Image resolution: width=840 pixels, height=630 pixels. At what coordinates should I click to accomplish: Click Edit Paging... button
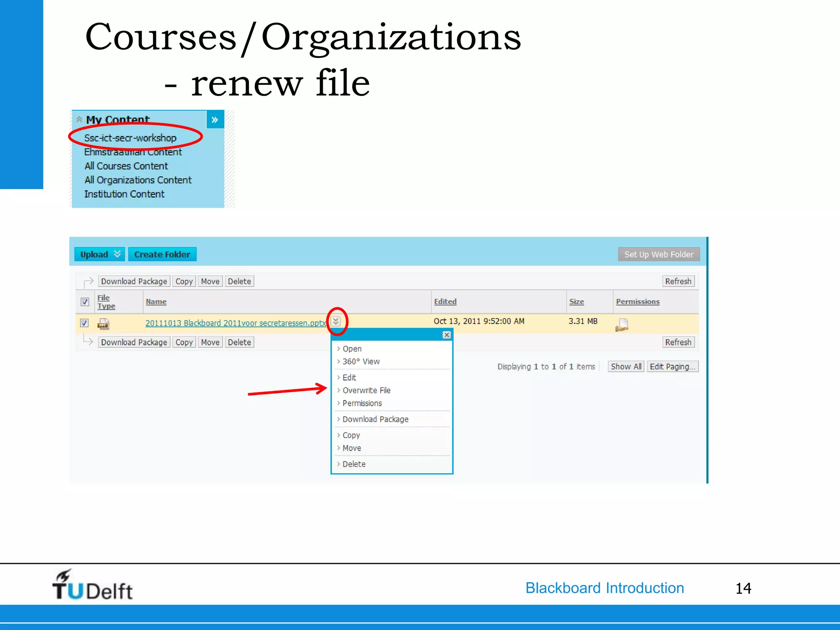tap(673, 367)
